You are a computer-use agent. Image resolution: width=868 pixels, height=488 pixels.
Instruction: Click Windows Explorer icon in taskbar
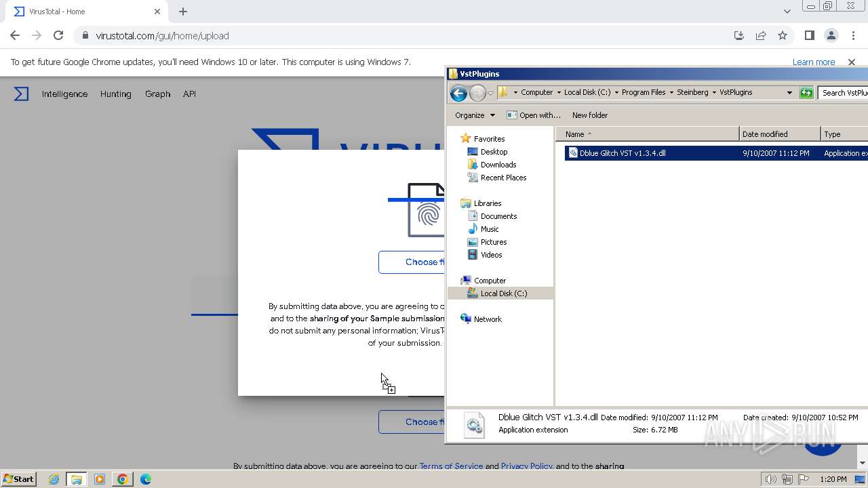tap(77, 479)
